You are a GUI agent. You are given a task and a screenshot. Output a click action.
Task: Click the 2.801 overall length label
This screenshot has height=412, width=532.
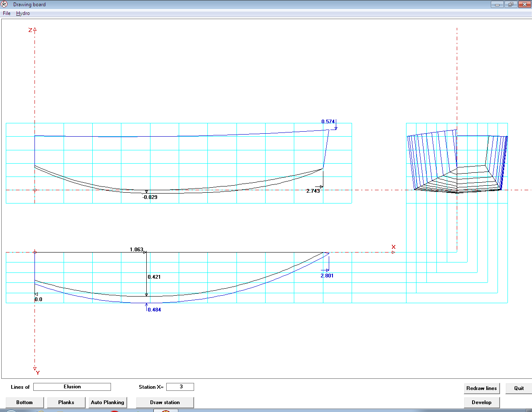[x=327, y=276]
